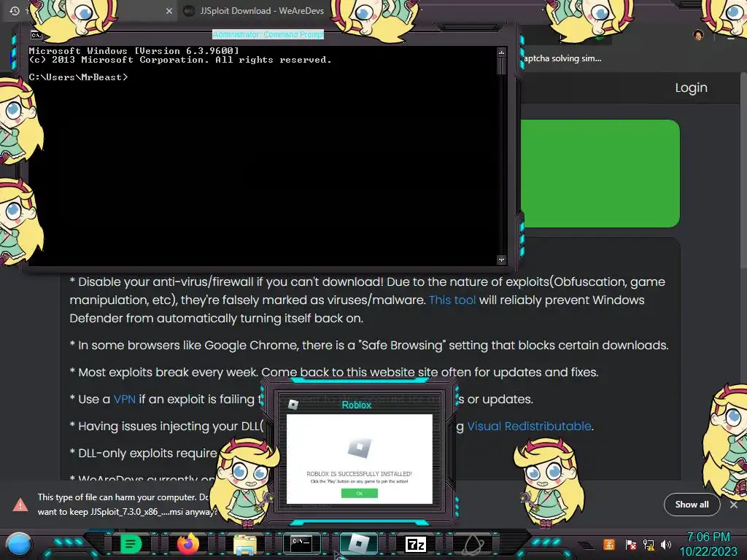Click the Login link on WeAreDevs
This screenshot has width=747, height=560.
click(691, 87)
